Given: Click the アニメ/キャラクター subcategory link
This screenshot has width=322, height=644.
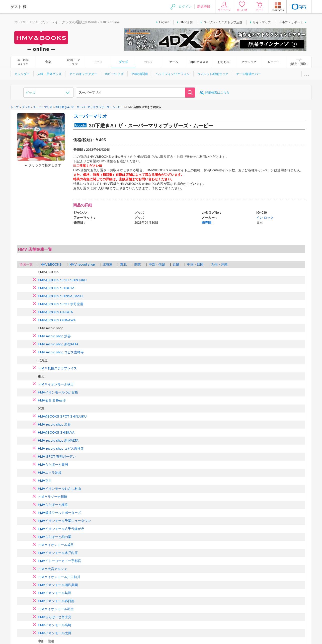Looking at the screenshot, I should pos(83,74).
